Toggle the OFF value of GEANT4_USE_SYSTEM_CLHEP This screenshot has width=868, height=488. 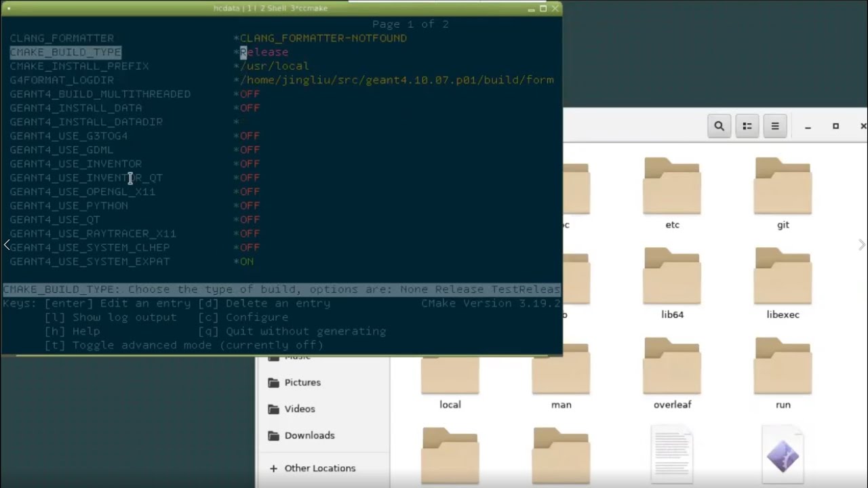(x=250, y=247)
